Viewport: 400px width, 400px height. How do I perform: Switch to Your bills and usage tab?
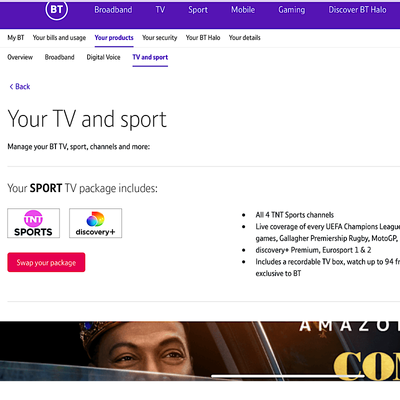pyautogui.click(x=59, y=38)
